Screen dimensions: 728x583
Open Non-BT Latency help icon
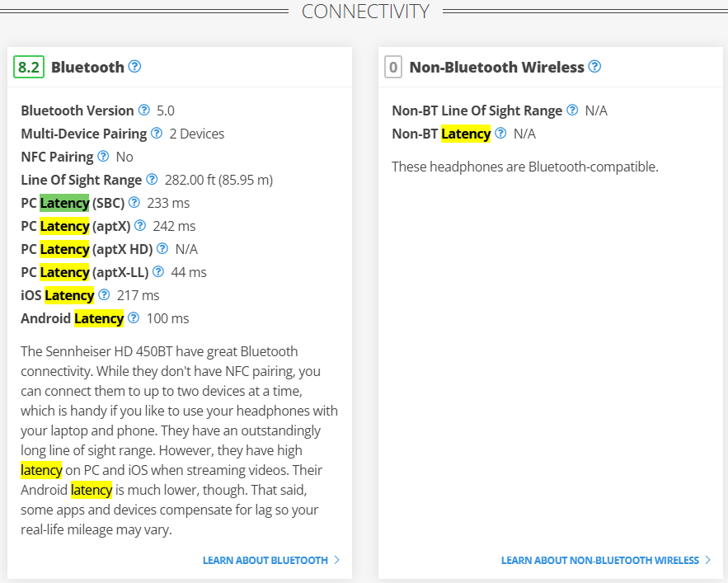(x=501, y=134)
